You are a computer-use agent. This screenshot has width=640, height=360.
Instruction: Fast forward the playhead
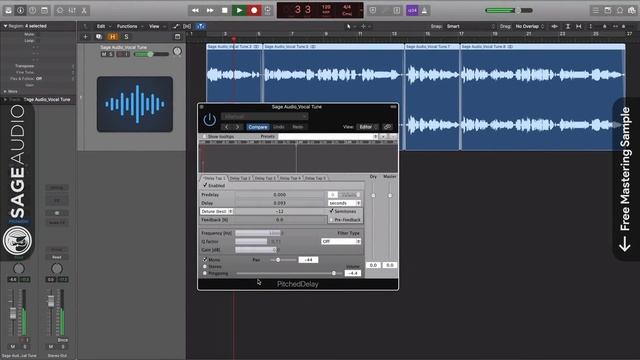coord(210,10)
